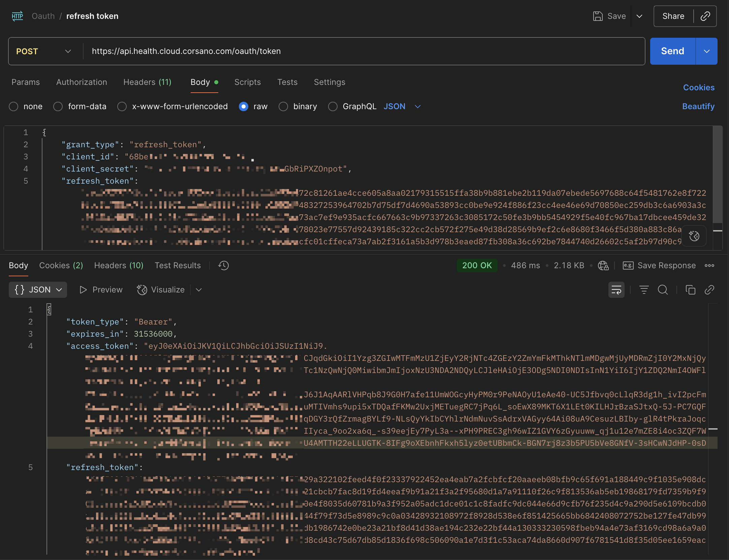Click the Beautify link
Image resolution: width=729 pixels, height=560 pixels.
(x=698, y=106)
